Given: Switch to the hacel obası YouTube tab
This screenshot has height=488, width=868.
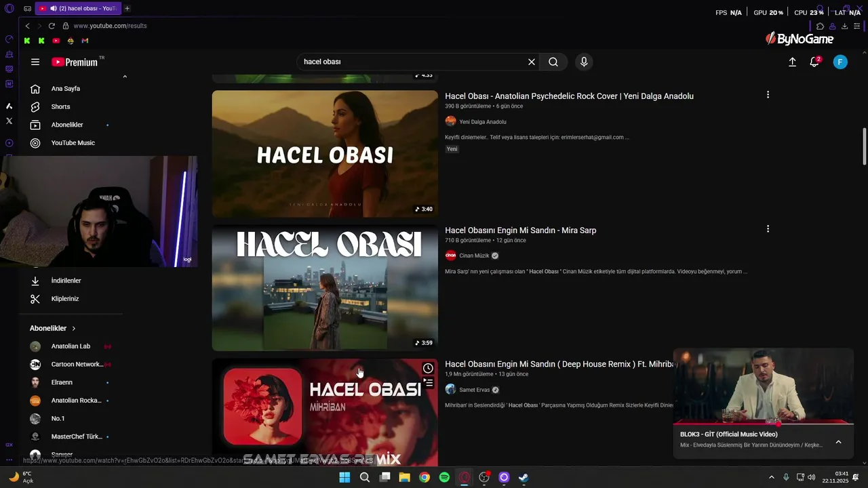Looking at the screenshot, I should [x=77, y=8].
